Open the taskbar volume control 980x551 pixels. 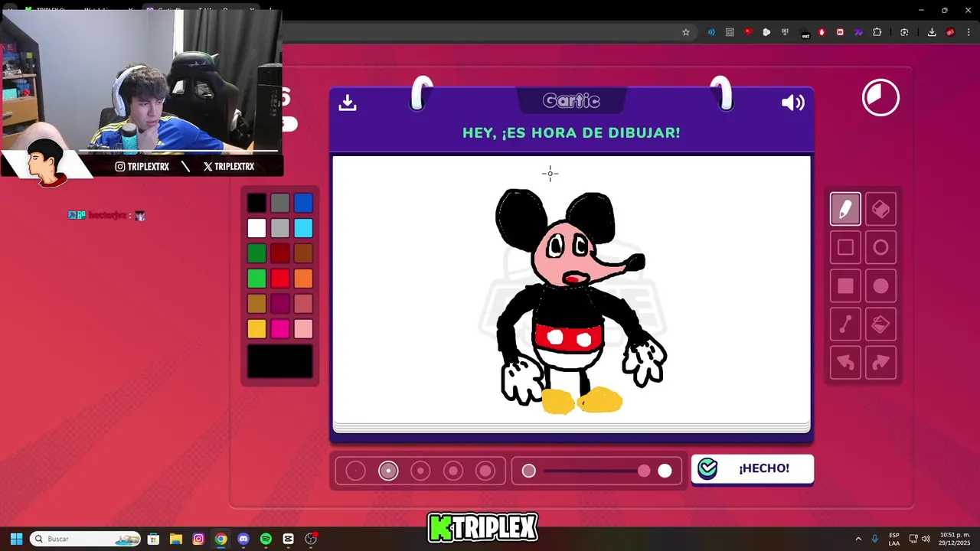pos(926,539)
